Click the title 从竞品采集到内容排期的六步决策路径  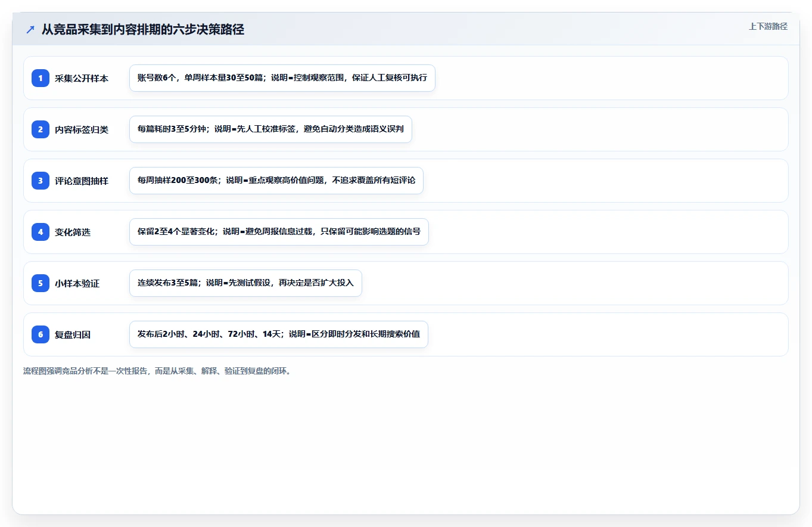[x=143, y=29]
